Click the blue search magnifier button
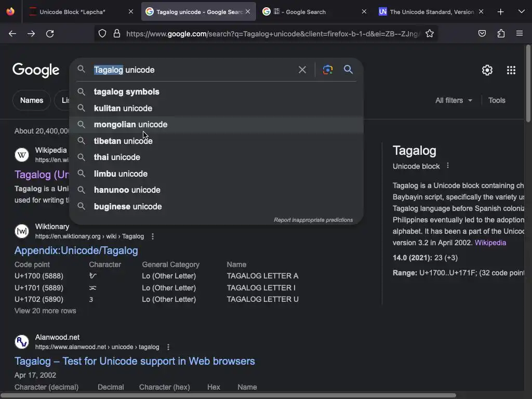 pos(348,70)
